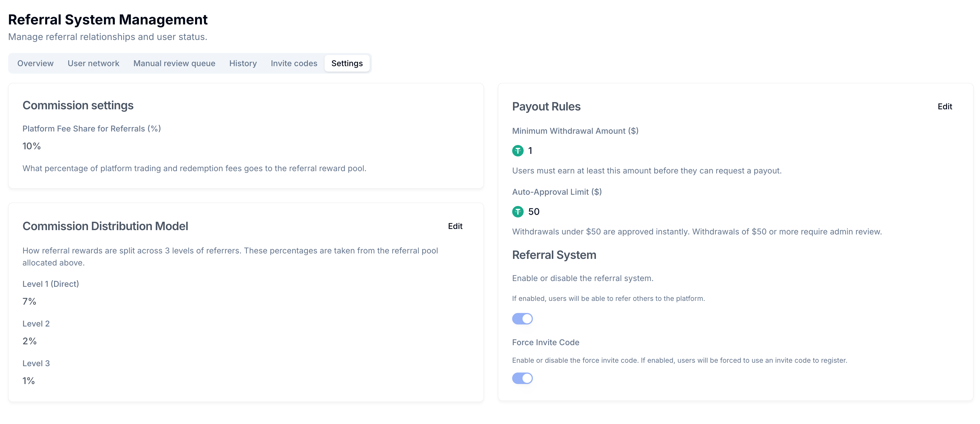Click the Commission settings heading
980x424 pixels.
78,105
